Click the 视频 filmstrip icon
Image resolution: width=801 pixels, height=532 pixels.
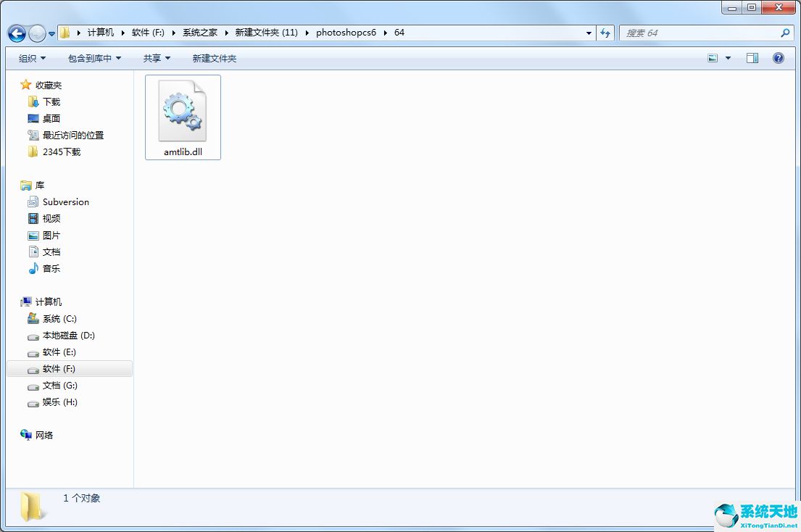click(x=33, y=218)
